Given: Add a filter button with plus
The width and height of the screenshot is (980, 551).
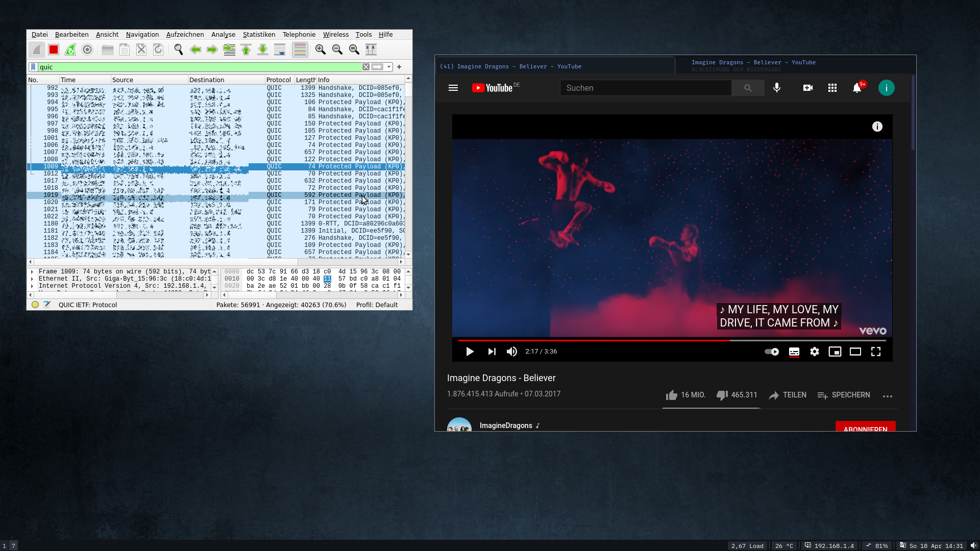Looking at the screenshot, I should (x=399, y=67).
